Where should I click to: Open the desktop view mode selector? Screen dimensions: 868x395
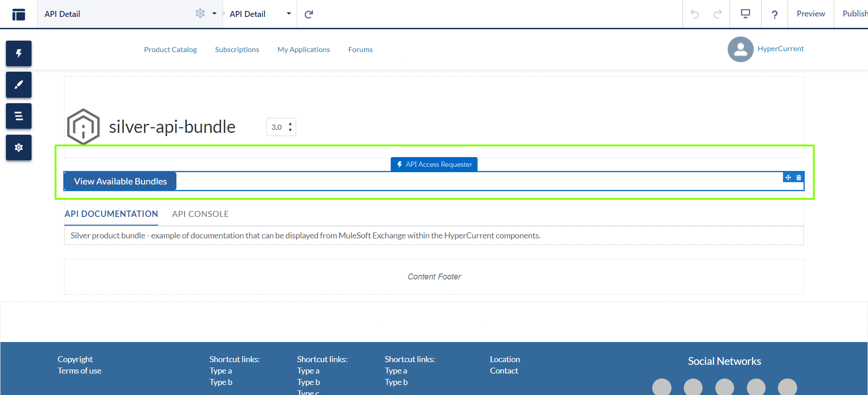(746, 14)
